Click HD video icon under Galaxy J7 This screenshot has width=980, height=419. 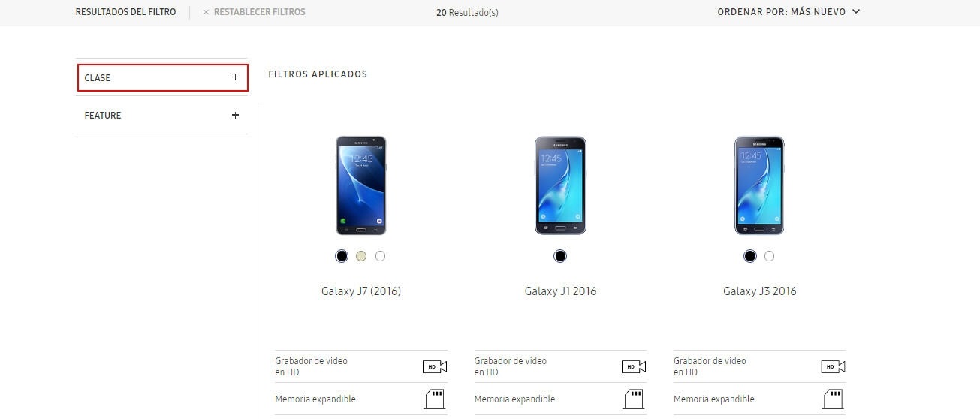pos(435,366)
